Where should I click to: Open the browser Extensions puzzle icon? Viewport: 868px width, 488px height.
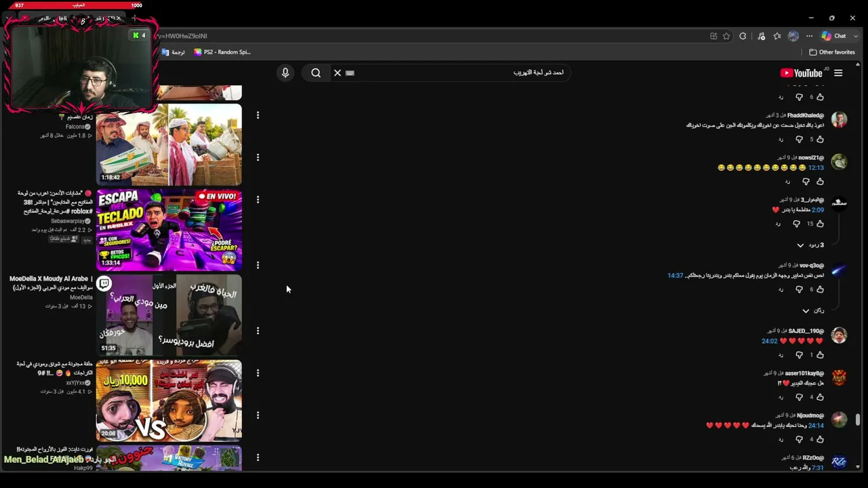click(743, 36)
